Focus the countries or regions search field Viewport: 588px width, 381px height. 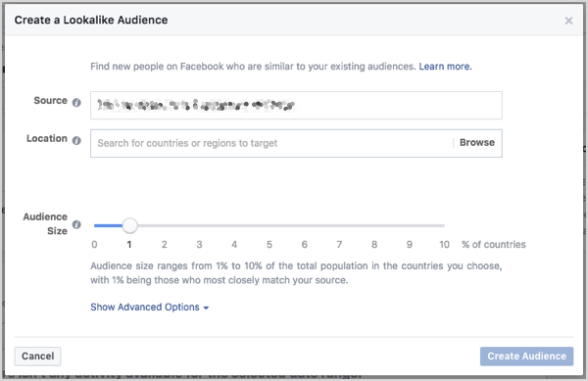[271, 143]
